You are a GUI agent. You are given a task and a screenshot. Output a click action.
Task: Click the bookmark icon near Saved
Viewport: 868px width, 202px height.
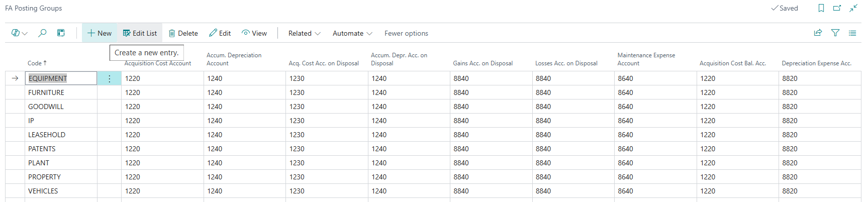coord(821,8)
